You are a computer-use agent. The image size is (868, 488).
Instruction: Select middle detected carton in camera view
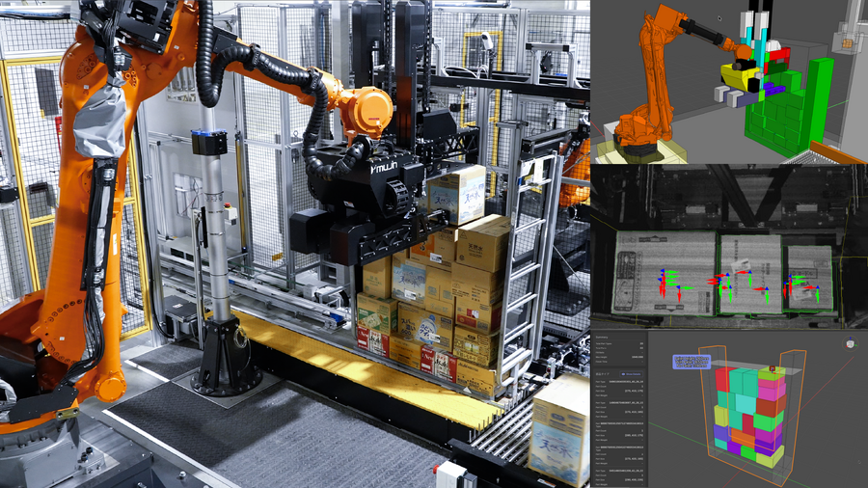click(x=749, y=273)
